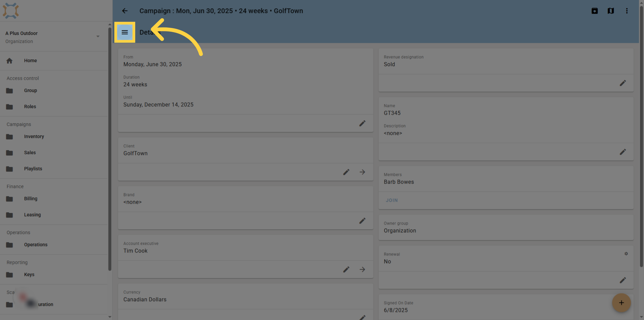
Task: Open the Sales folder
Action: pyautogui.click(x=54, y=153)
